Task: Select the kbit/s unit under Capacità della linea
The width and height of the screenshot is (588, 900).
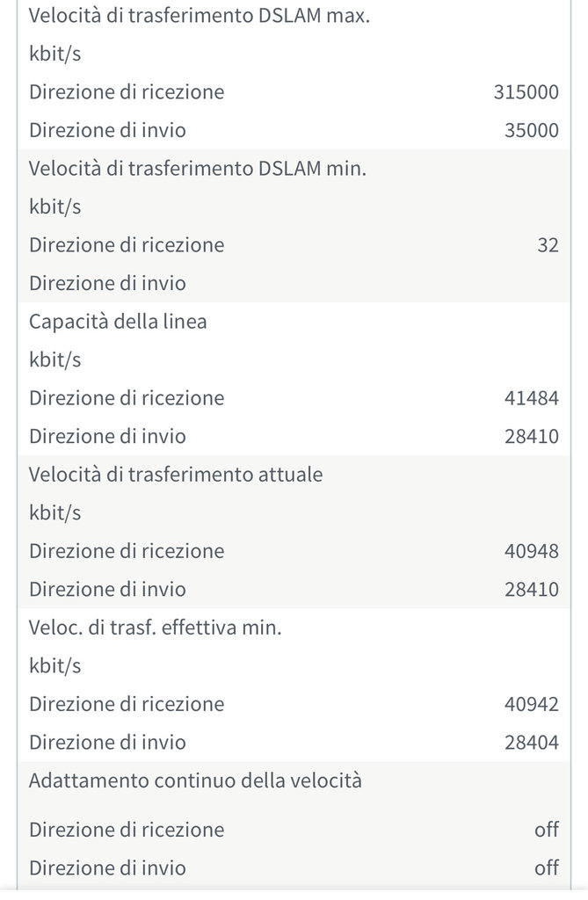Action: [55, 359]
